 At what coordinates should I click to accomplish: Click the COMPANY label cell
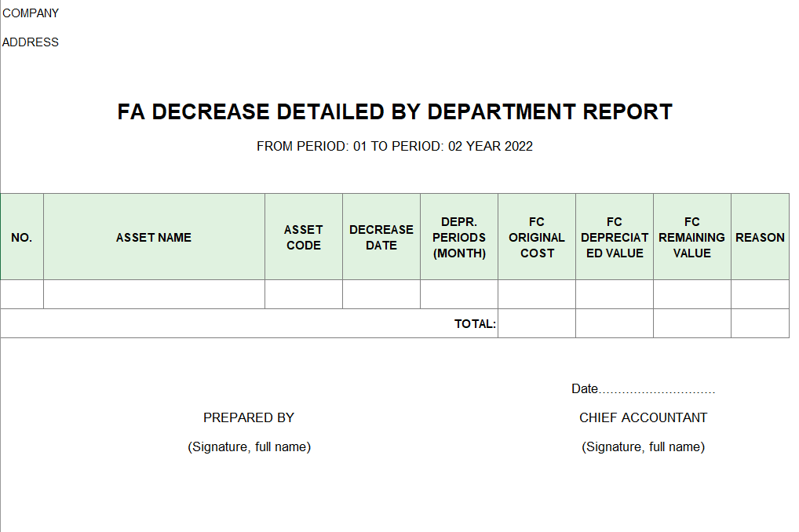coord(31,13)
